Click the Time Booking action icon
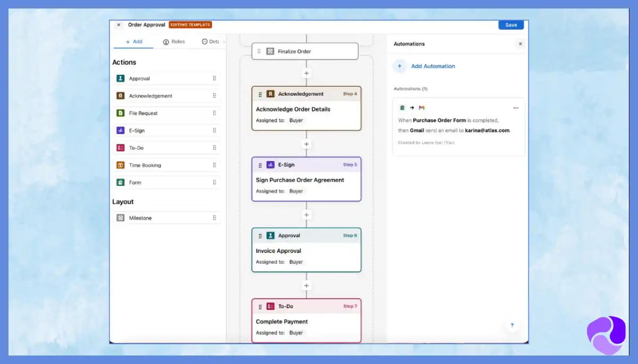Screen dimensions: 638x364 point(120,165)
